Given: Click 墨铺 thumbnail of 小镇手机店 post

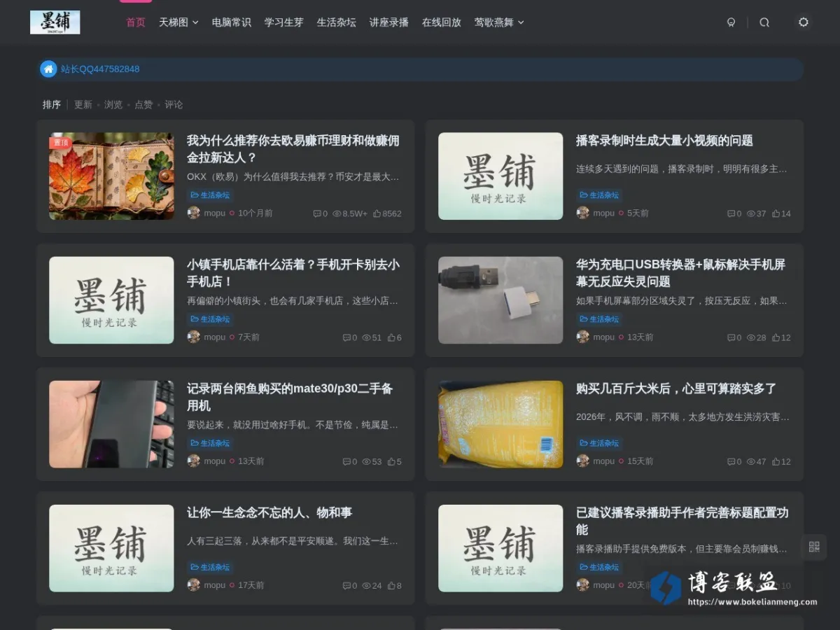Looking at the screenshot, I should (x=111, y=300).
